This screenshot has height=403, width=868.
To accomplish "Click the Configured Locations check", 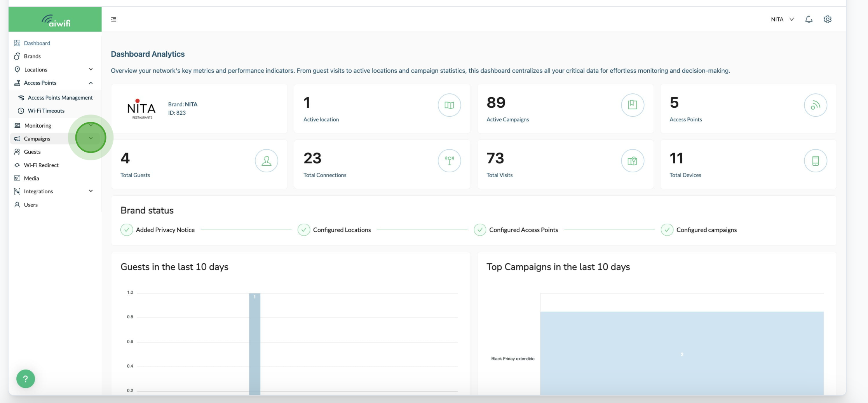I will [x=304, y=230].
